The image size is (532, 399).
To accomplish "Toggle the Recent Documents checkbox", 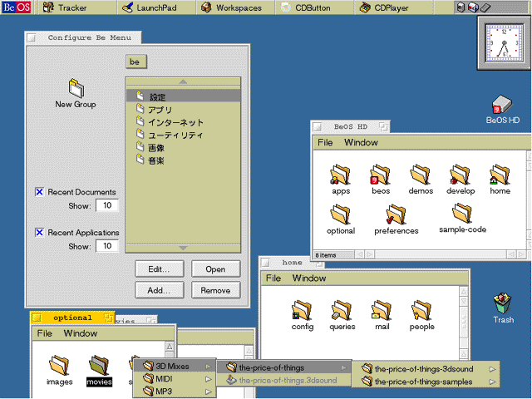I will [x=39, y=192].
